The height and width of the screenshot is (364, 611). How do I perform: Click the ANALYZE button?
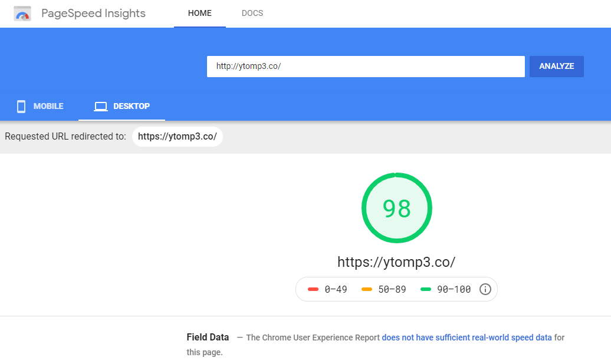(x=557, y=67)
